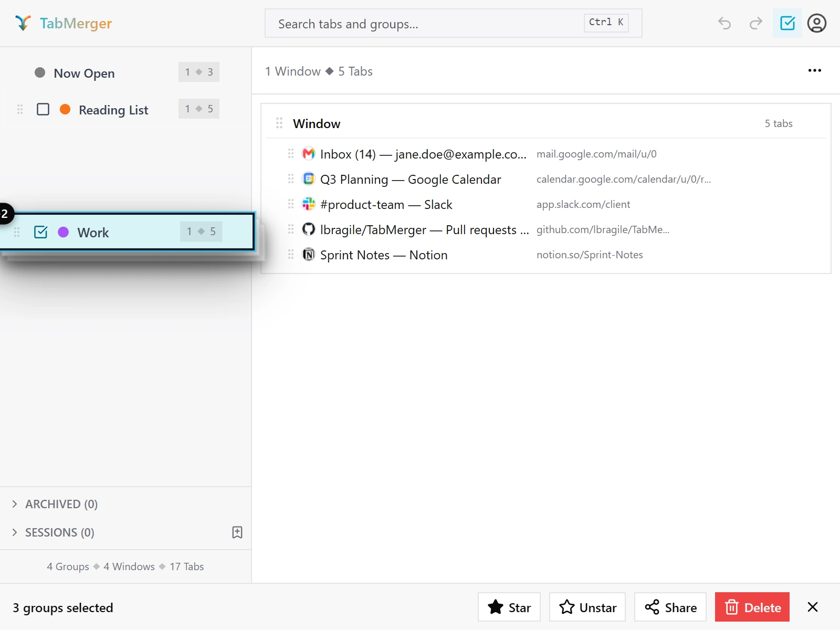Click the purple color dot of Work
840x630 pixels.
(x=63, y=232)
